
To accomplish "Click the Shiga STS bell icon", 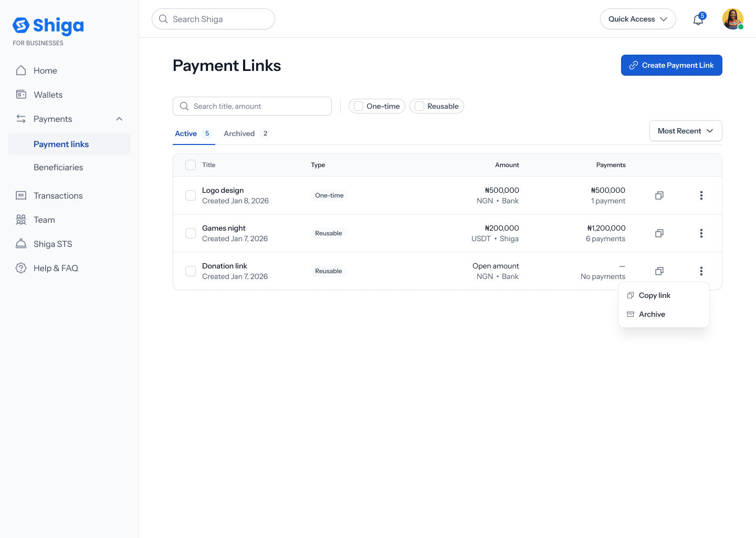I will [21, 244].
